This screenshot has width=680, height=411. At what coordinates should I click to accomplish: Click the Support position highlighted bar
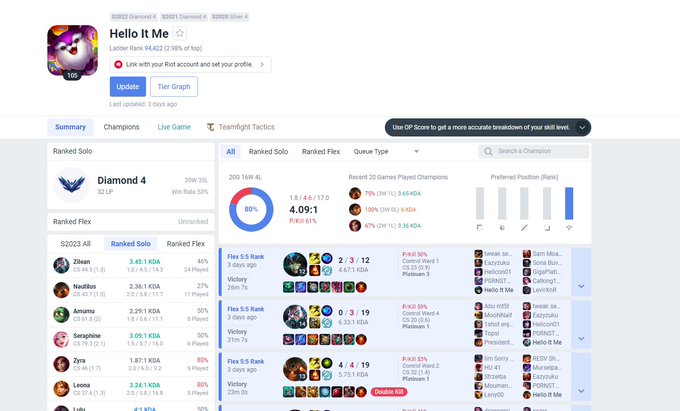point(569,203)
